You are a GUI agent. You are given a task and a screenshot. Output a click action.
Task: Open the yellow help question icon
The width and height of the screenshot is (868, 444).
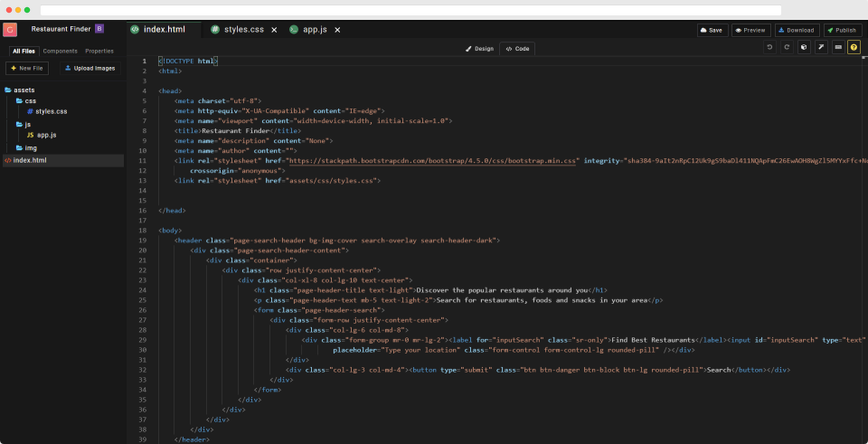point(854,48)
